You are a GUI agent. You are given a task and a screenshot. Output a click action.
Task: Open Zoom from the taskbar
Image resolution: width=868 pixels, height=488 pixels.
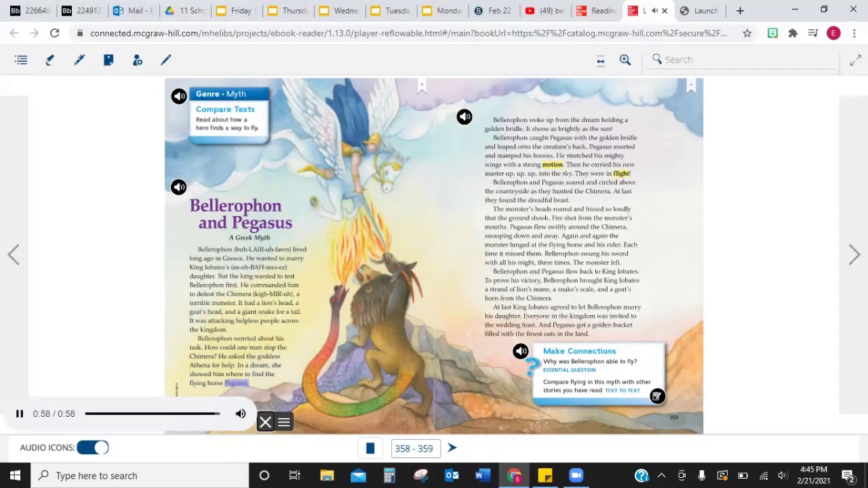click(576, 475)
